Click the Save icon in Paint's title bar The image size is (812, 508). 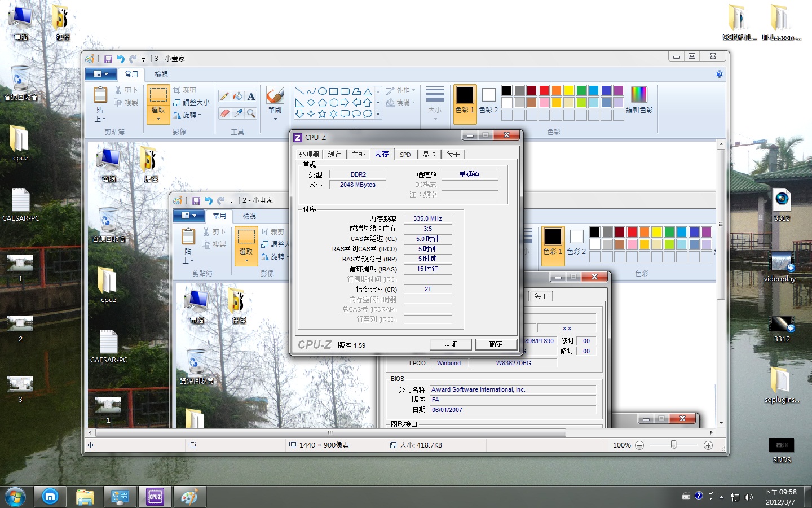[x=108, y=59]
